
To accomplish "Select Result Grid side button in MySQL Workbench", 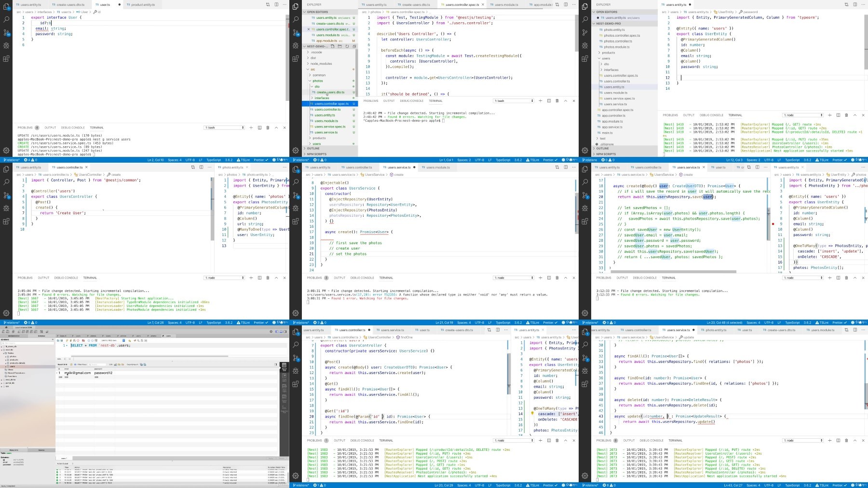I will tap(284, 367).
